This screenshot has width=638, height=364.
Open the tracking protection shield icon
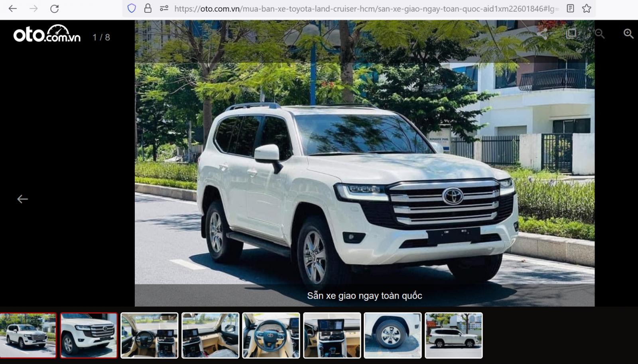click(x=132, y=8)
